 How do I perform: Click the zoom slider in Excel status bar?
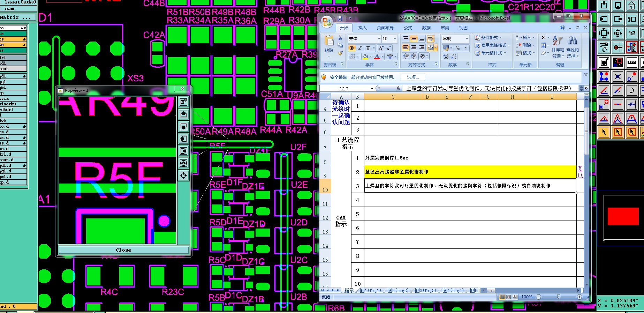pyautogui.click(x=559, y=297)
